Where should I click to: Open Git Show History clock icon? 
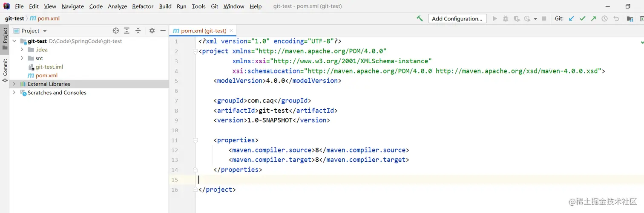[604, 18]
